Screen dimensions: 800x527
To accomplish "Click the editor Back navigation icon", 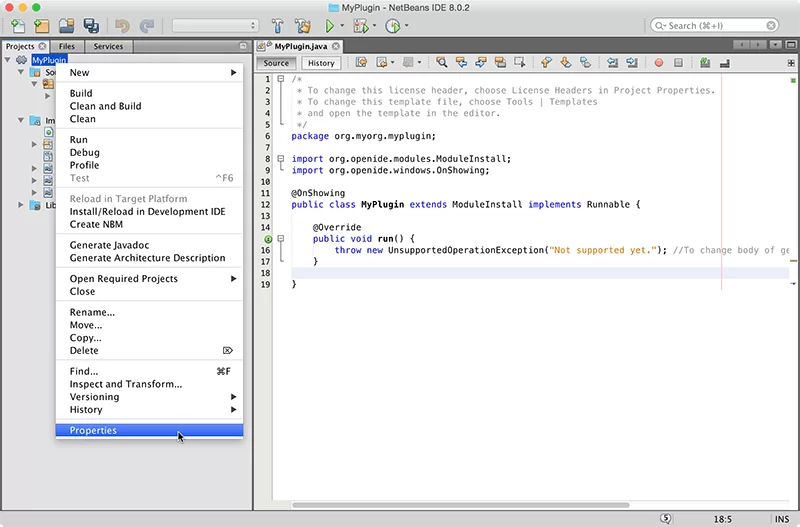I will tap(381, 63).
